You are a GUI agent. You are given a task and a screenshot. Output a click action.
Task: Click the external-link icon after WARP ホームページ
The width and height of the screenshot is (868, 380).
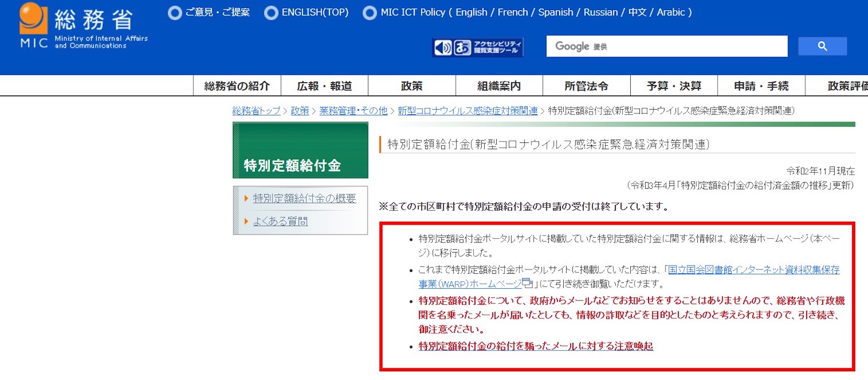527,283
